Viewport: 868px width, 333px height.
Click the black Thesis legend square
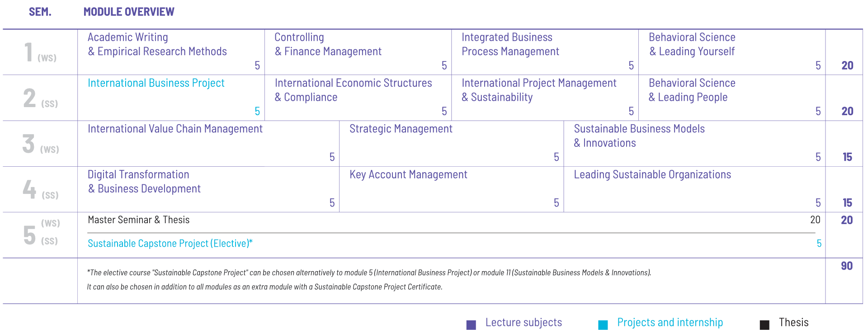tap(764, 325)
